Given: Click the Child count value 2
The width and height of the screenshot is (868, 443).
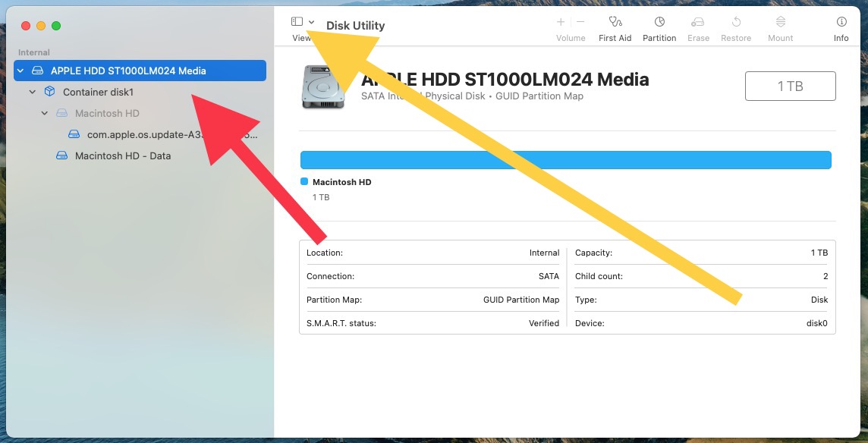Looking at the screenshot, I should point(826,276).
